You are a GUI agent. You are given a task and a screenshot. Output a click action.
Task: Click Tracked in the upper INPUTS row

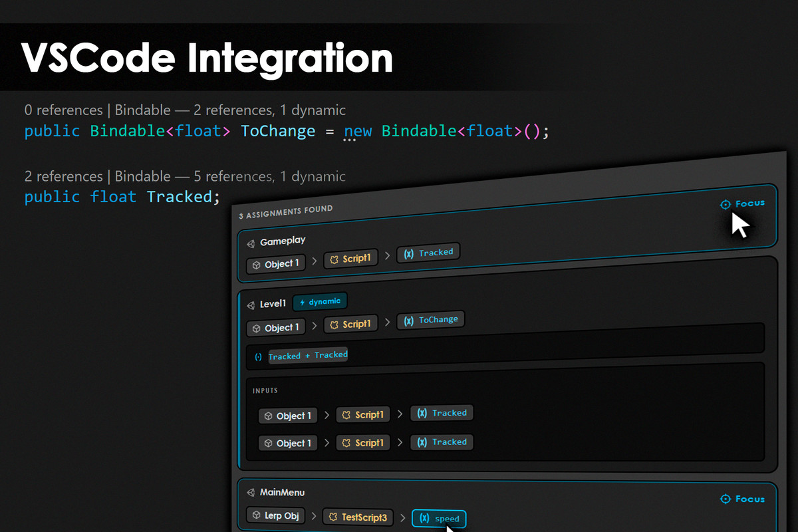pyautogui.click(x=442, y=413)
